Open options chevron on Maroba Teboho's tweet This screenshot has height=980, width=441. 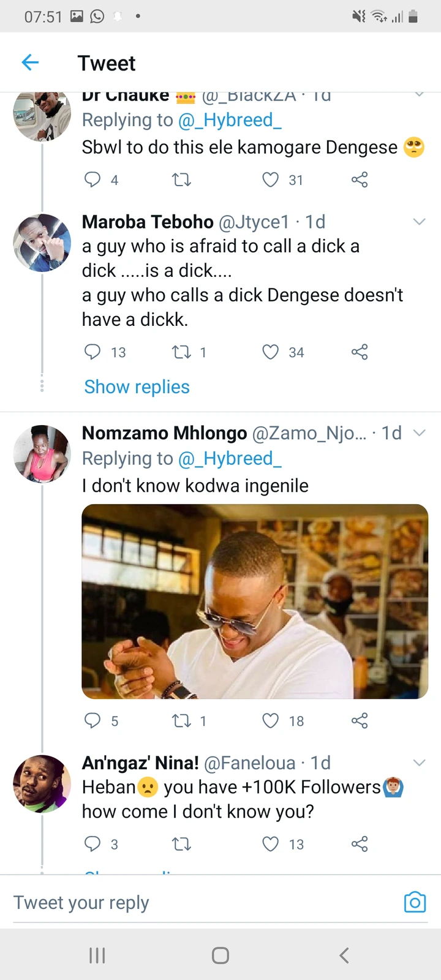pos(420,222)
